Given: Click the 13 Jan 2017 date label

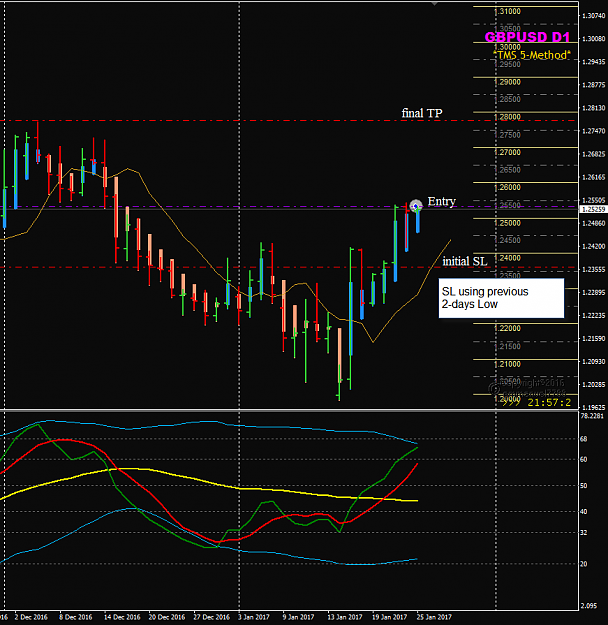Looking at the screenshot, I should pyautogui.click(x=345, y=617).
